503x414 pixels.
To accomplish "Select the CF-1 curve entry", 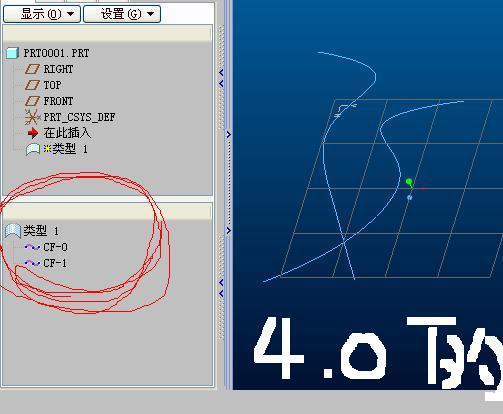I will pos(55,263).
